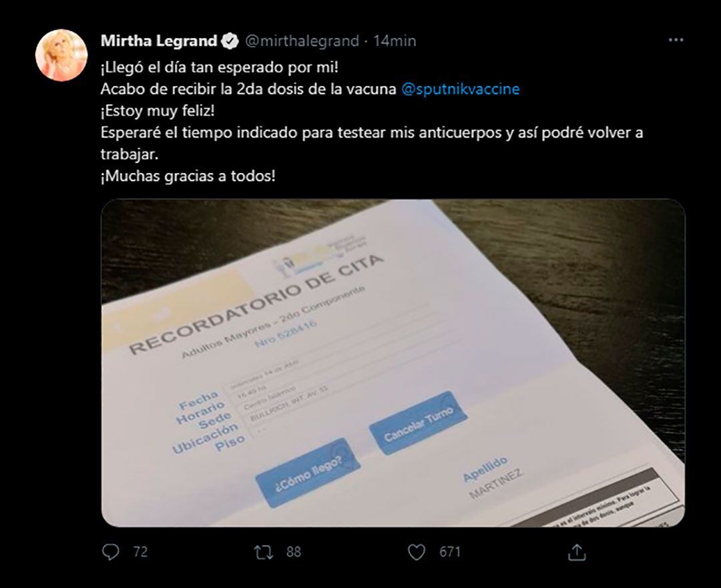Open the three-dot more options menu
The image size is (721, 588).
click(676, 41)
